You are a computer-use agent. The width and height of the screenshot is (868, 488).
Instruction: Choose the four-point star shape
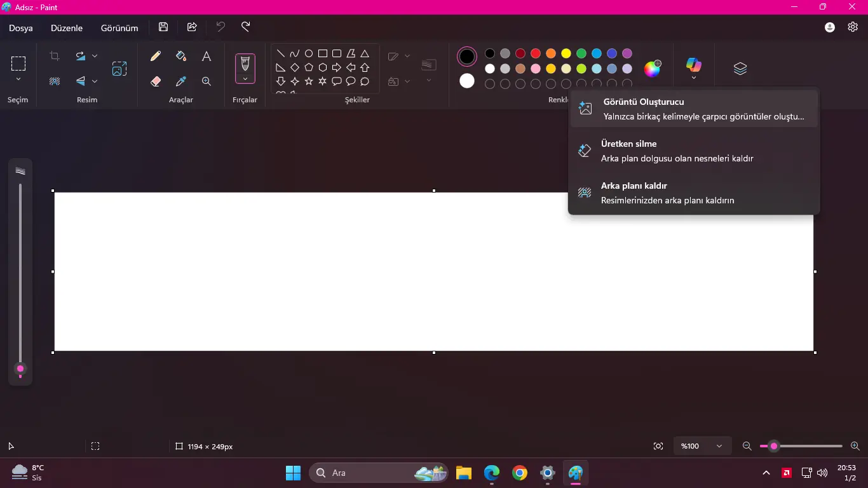[294, 81]
